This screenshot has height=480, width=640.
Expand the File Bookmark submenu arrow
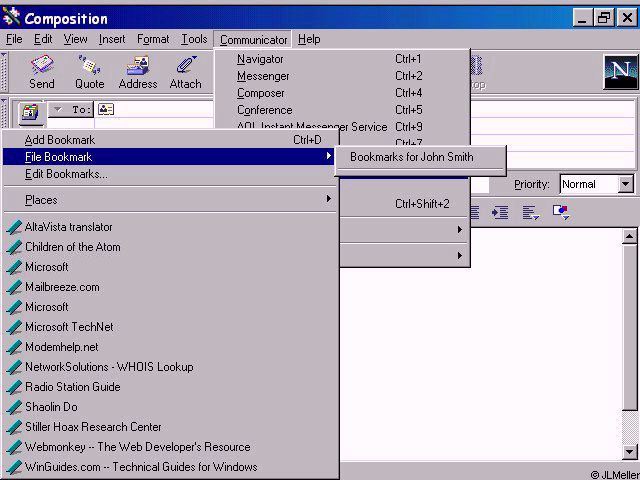(329, 156)
